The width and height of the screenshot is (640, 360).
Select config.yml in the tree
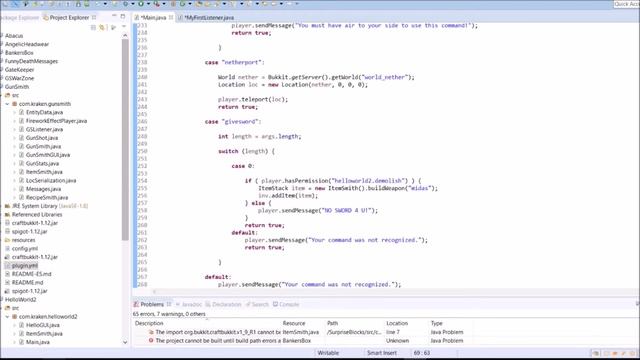25,249
